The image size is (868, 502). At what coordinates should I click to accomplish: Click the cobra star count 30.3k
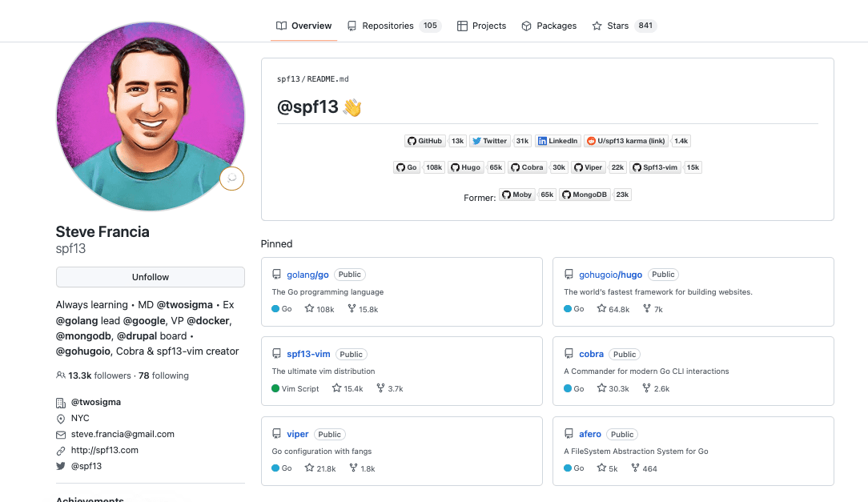click(613, 388)
